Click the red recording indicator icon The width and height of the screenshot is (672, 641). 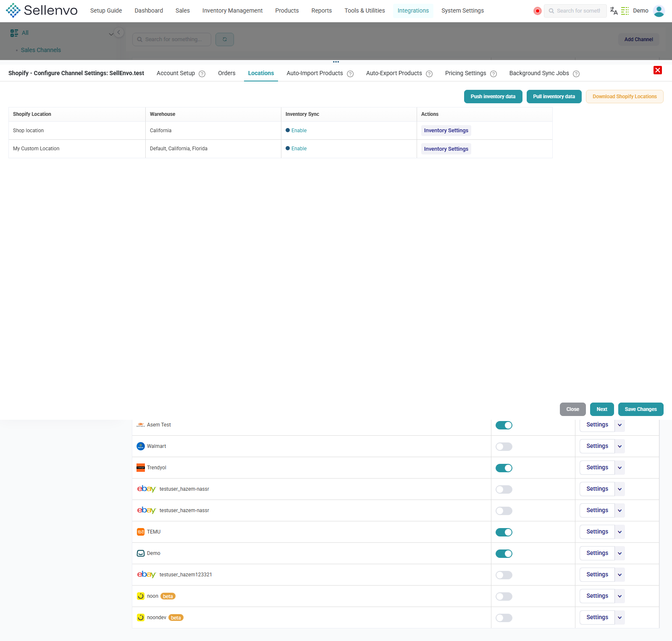tap(537, 11)
